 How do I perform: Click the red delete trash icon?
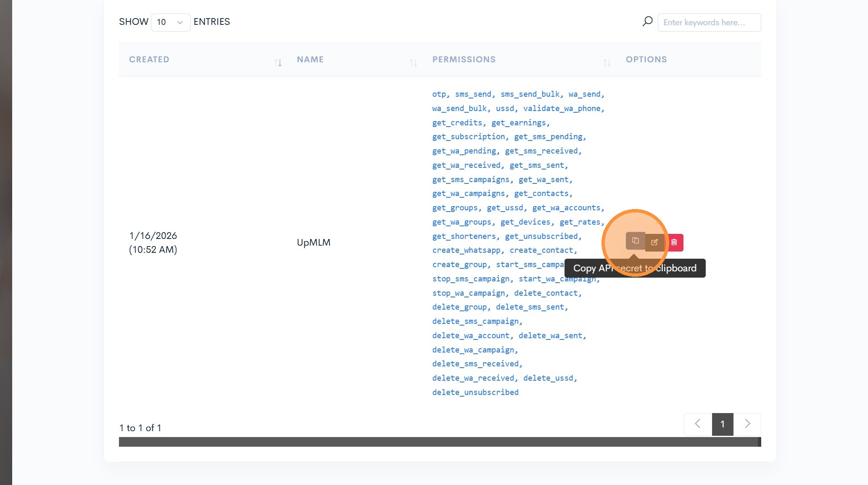pos(674,242)
